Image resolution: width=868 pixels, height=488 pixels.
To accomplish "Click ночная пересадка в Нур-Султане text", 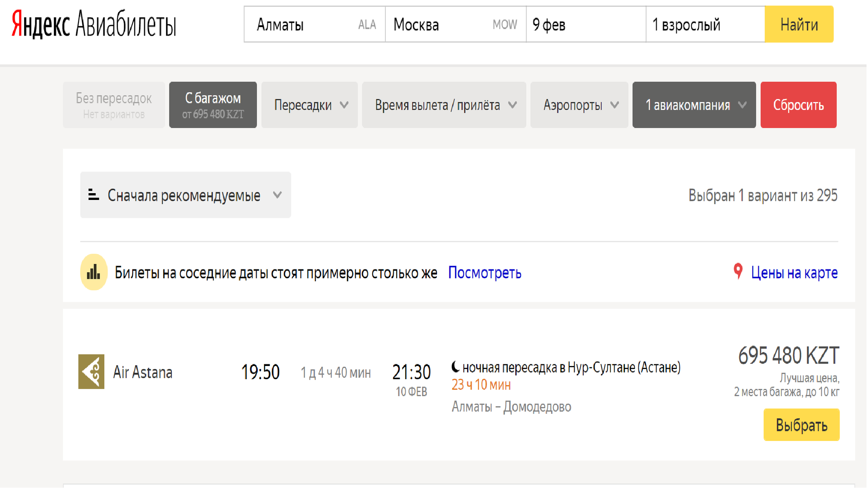I will click(571, 367).
